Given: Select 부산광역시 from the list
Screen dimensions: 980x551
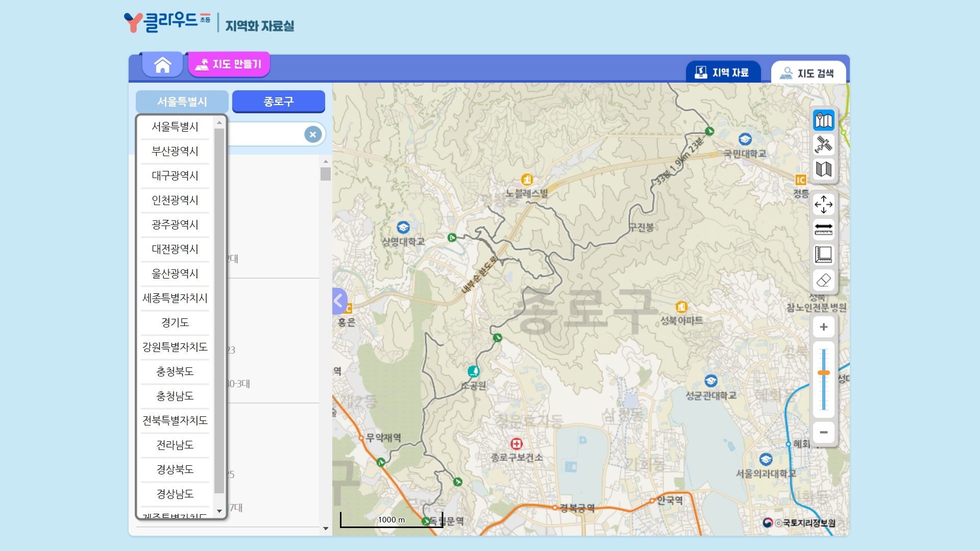Looking at the screenshot, I should (x=175, y=151).
